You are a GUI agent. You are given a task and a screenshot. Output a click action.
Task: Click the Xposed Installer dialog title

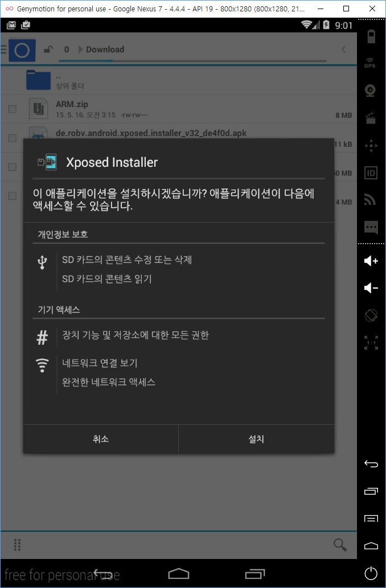click(112, 162)
